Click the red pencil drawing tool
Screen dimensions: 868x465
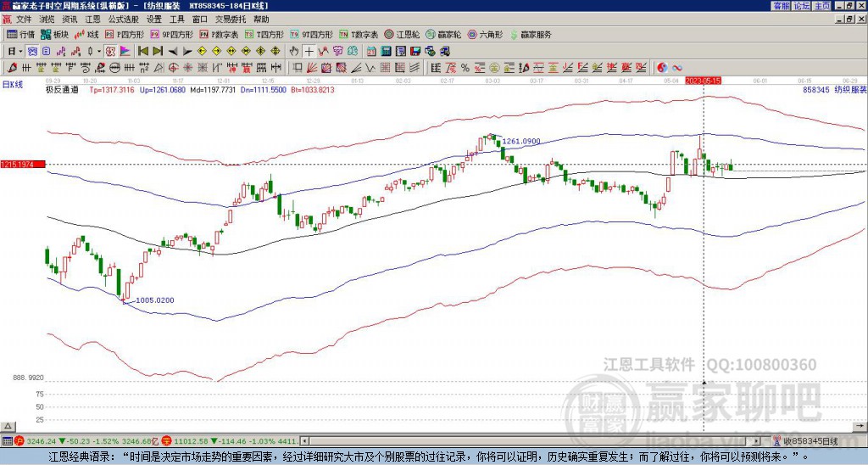[x=11, y=68]
